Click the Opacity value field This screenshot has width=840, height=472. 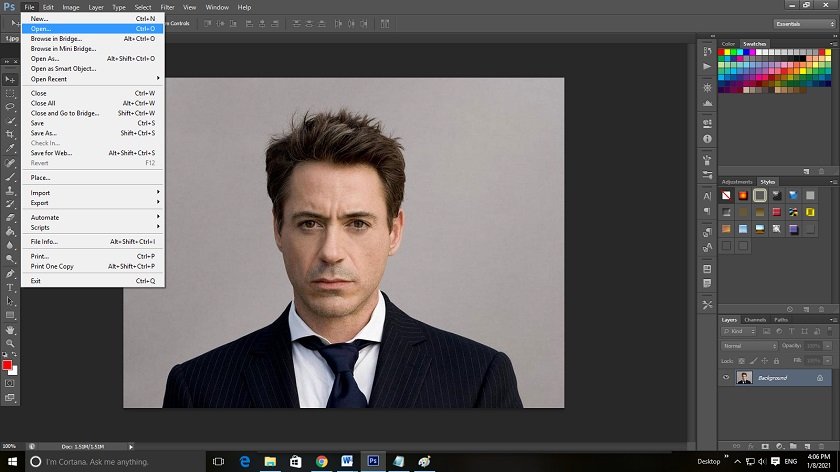coord(813,346)
